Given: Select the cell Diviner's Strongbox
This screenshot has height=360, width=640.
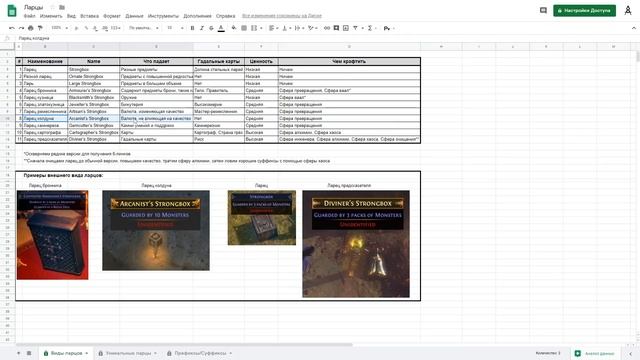Looking at the screenshot, I should [x=93, y=139].
